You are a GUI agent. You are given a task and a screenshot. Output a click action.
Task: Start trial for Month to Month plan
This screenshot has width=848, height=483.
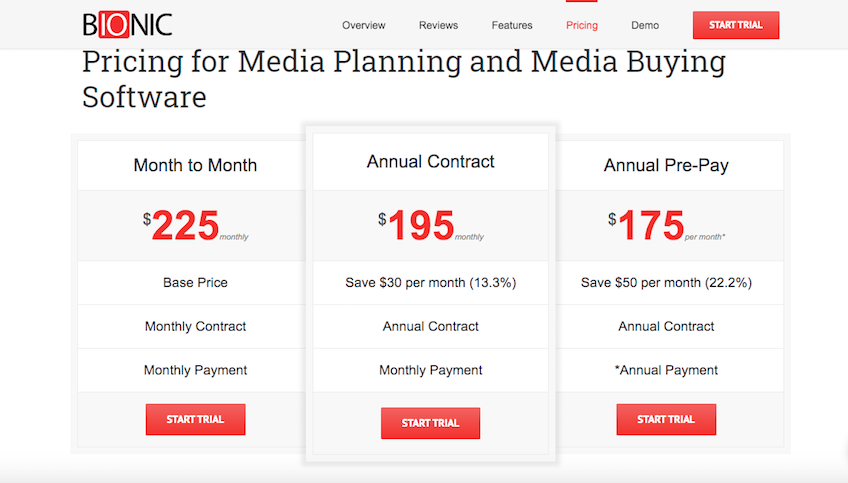coord(195,419)
